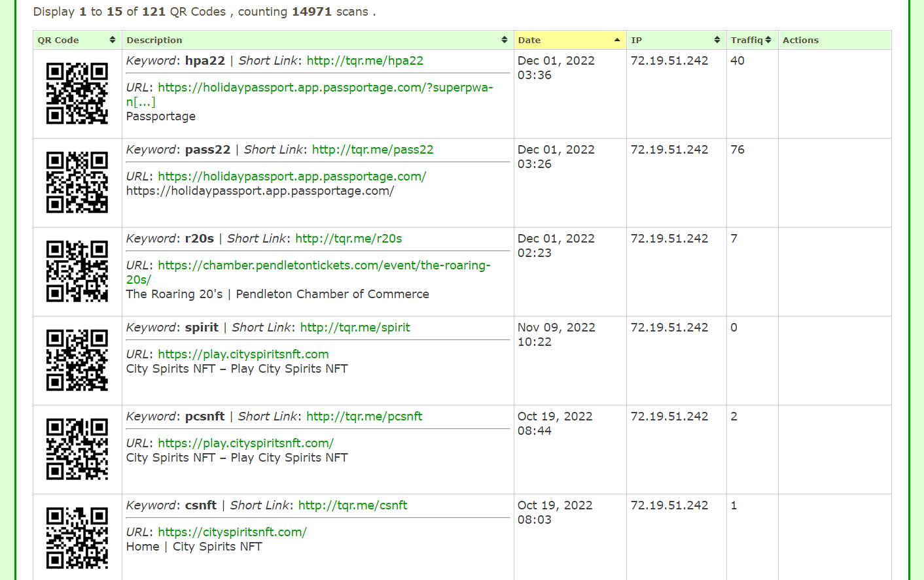The image size is (924, 580).
Task: Follow the https://play.cityspiritsnft.com/ link in pcsnft row
Action: (x=246, y=443)
